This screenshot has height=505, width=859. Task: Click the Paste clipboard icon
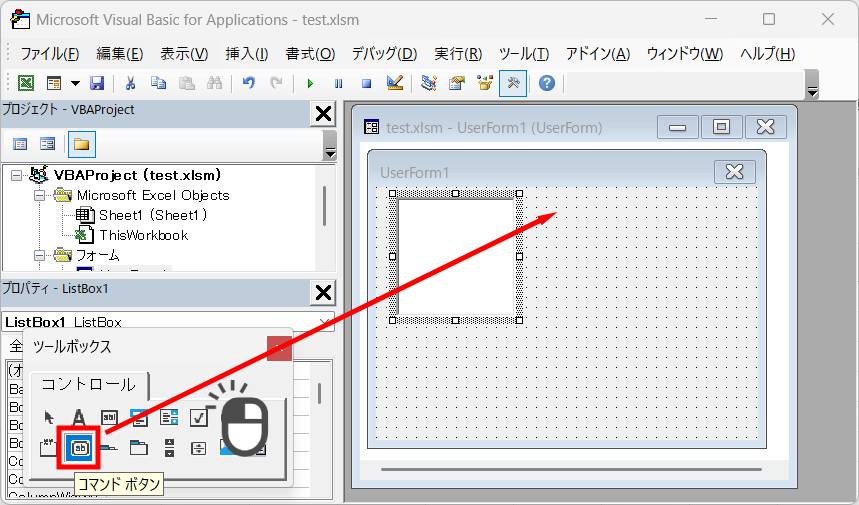pyautogui.click(x=187, y=83)
